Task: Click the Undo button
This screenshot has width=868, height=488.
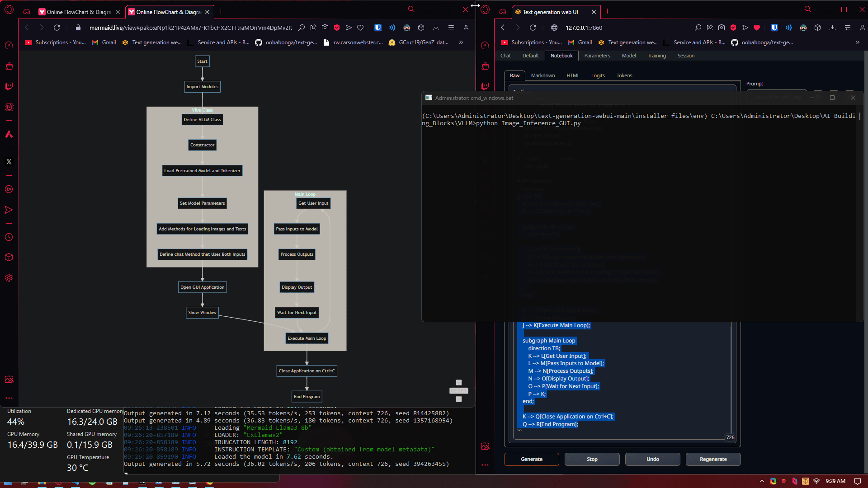Action: pos(653,459)
